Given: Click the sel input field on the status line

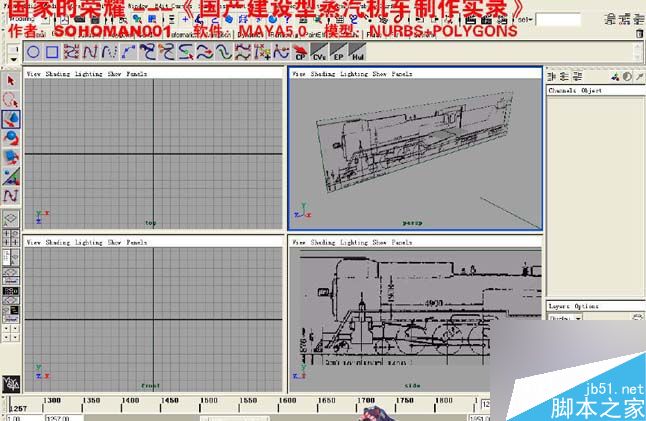Looking at the screenshot, I should (x=558, y=19).
